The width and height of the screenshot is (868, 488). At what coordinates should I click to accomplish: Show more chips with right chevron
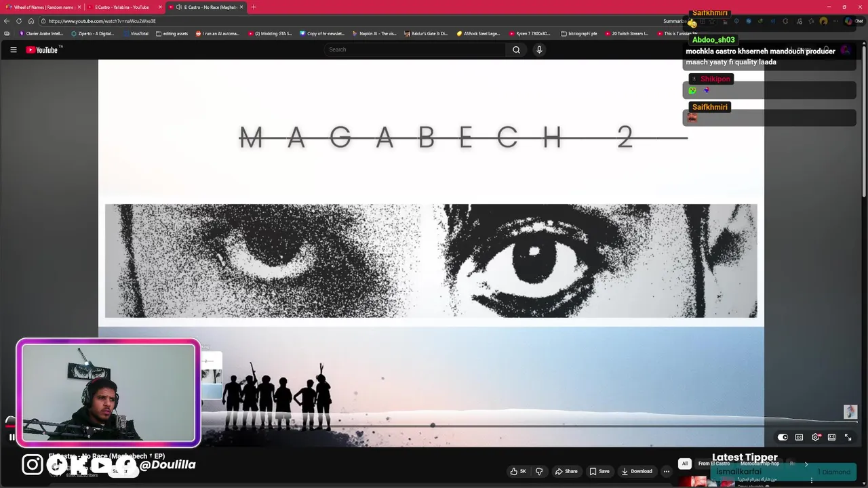pos(806,464)
